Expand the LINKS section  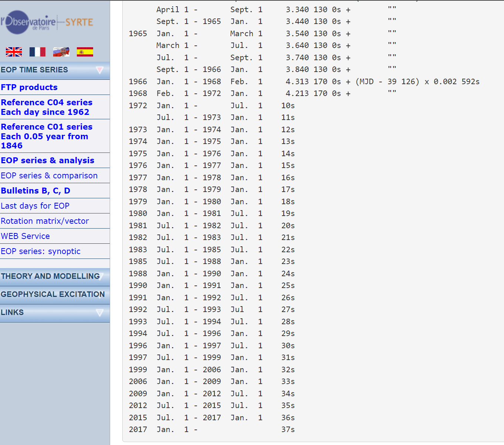point(100,313)
